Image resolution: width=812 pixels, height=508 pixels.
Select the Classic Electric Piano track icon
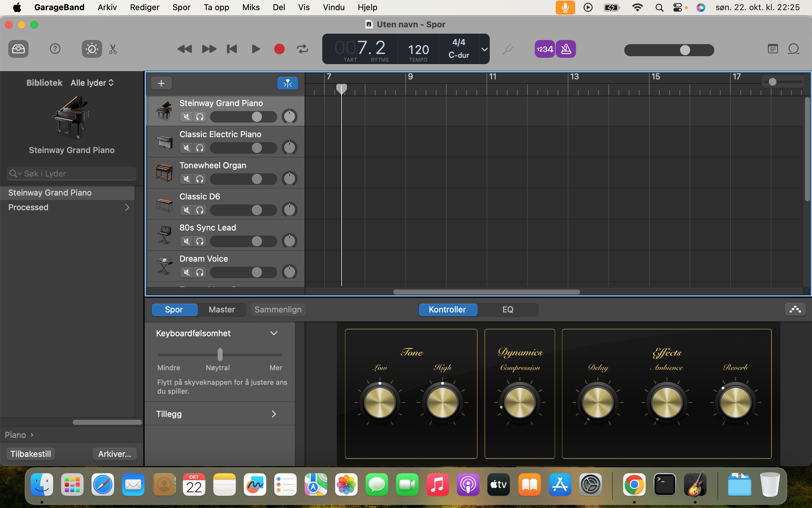tap(164, 142)
